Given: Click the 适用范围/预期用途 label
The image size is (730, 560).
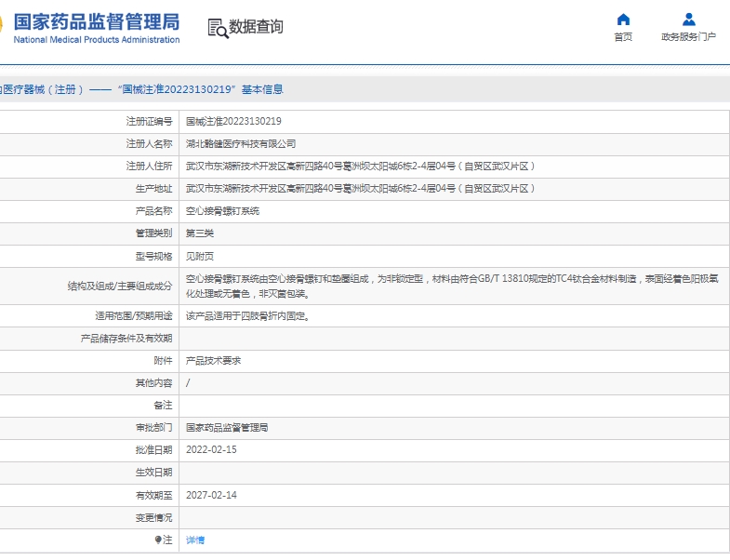Looking at the screenshot, I should [134, 316].
